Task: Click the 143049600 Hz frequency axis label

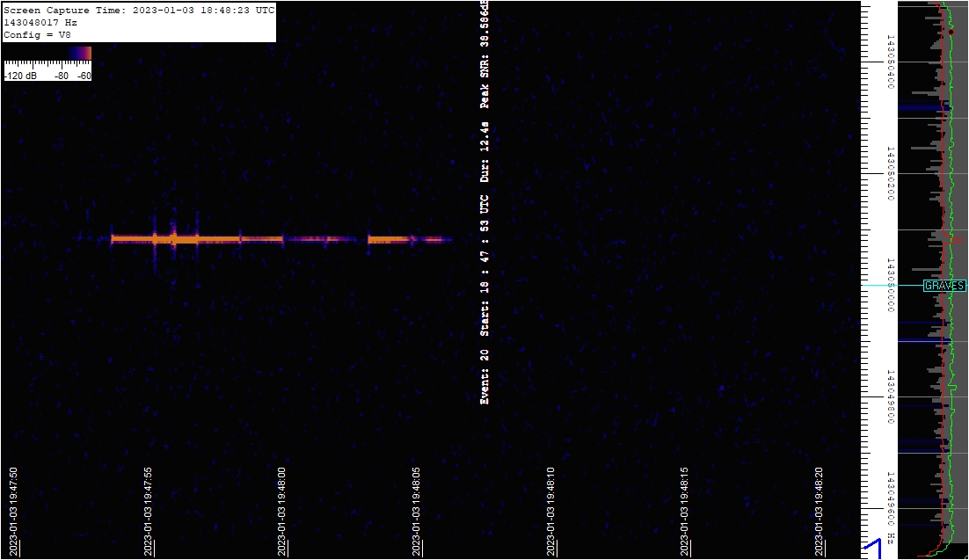Action: (x=891, y=508)
